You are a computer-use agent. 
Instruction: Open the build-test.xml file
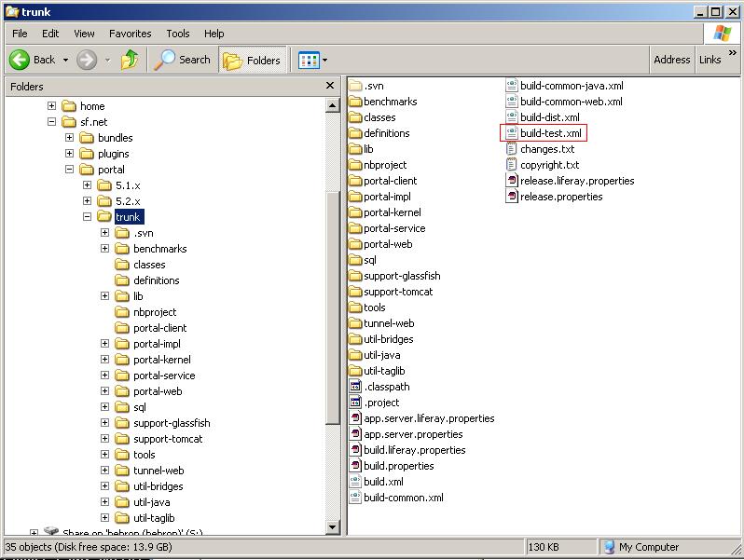click(550, 133)
